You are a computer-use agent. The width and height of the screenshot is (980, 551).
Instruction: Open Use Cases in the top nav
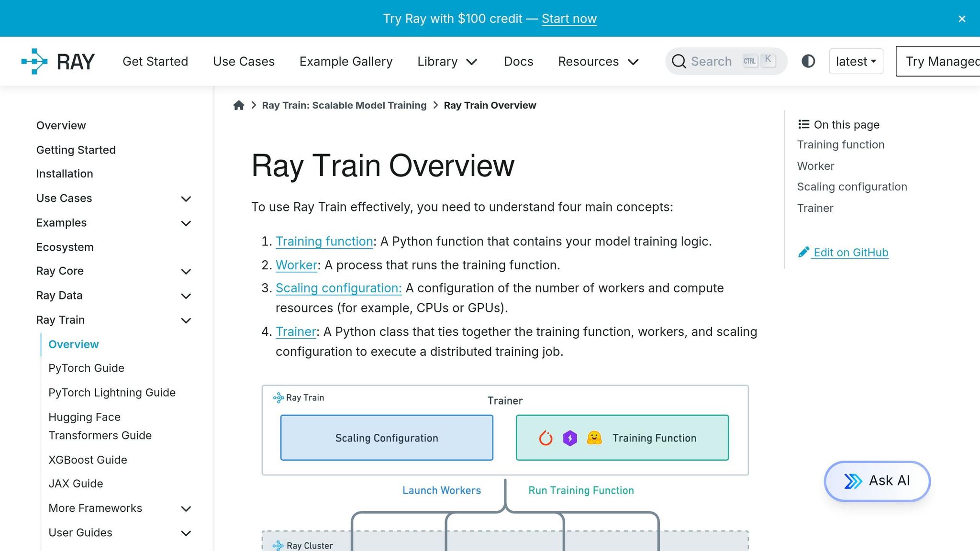tap(244, 61)
